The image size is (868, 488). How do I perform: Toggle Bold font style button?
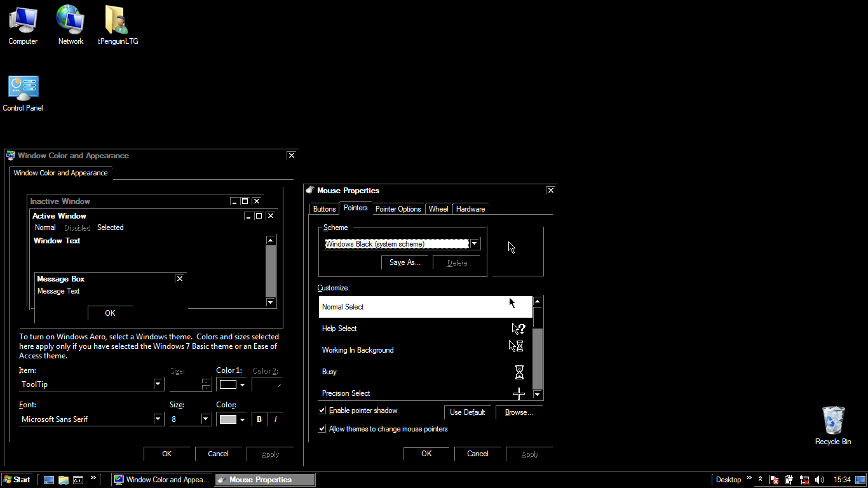(259, 419)
